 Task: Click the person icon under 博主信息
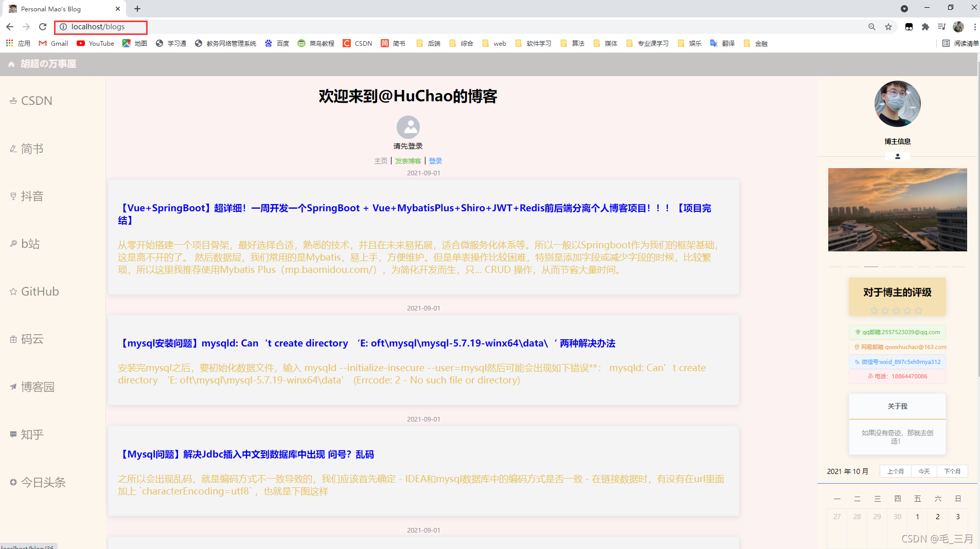(898, 156)
